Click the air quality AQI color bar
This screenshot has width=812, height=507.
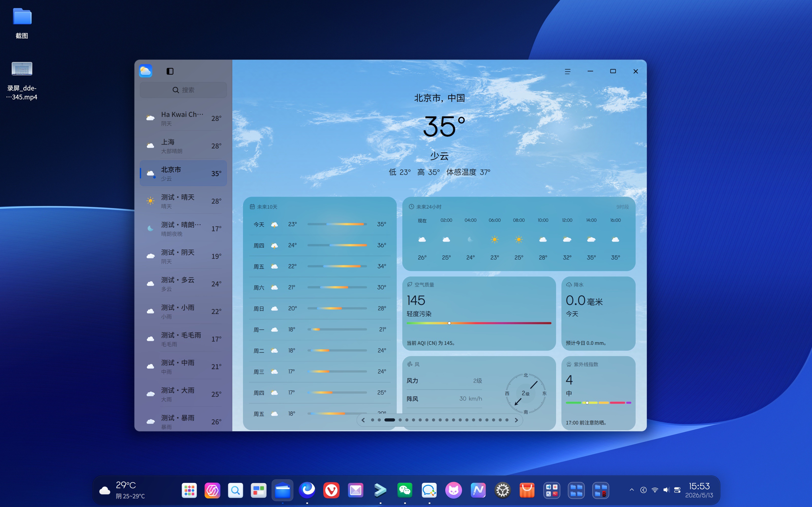coord(479,323)
